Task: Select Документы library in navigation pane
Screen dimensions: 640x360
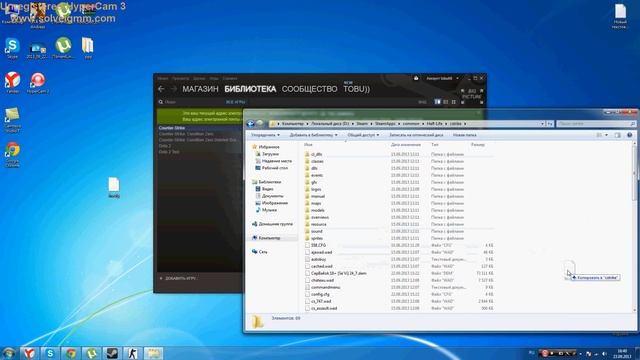Action: click(272, 196)
